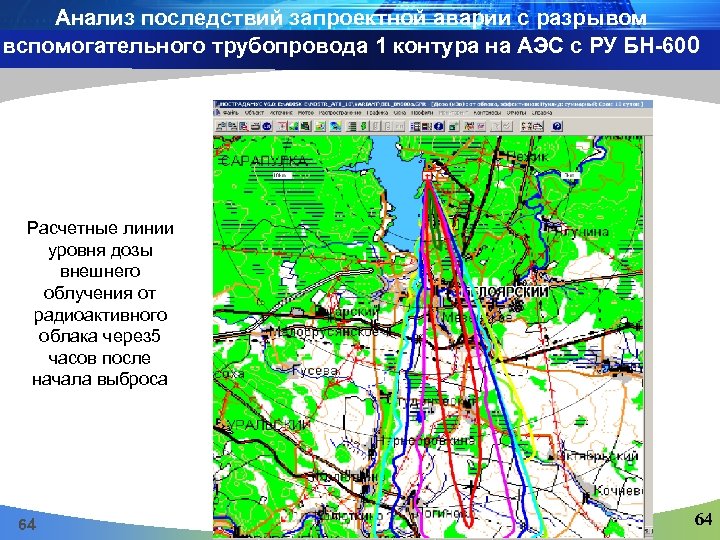Open the Метео menu
Viewport: 720px width, 540px height.
click(x=306, y=112)
